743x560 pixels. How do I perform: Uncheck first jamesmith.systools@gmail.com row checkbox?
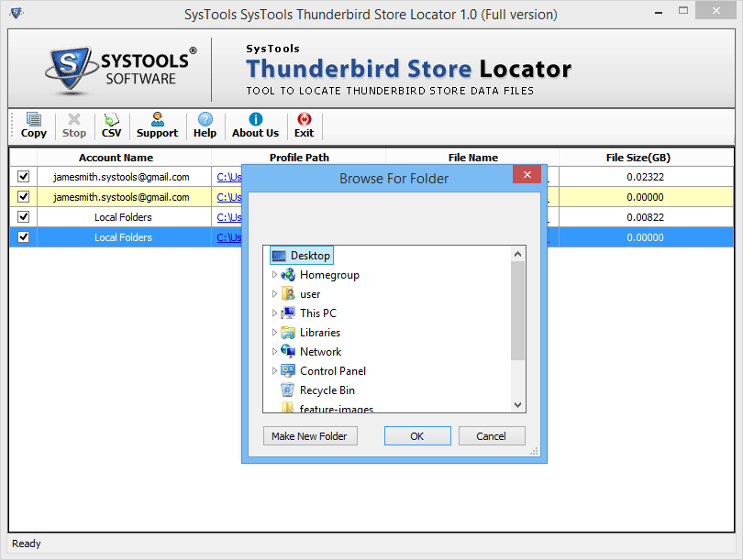pyautogui.click(x=23, y=177)
